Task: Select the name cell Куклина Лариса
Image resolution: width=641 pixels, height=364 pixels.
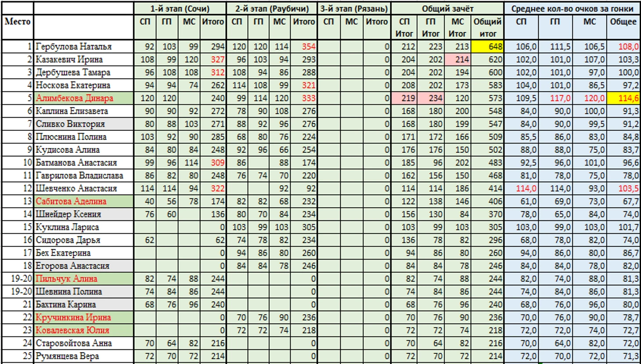Action: (83, 227)
